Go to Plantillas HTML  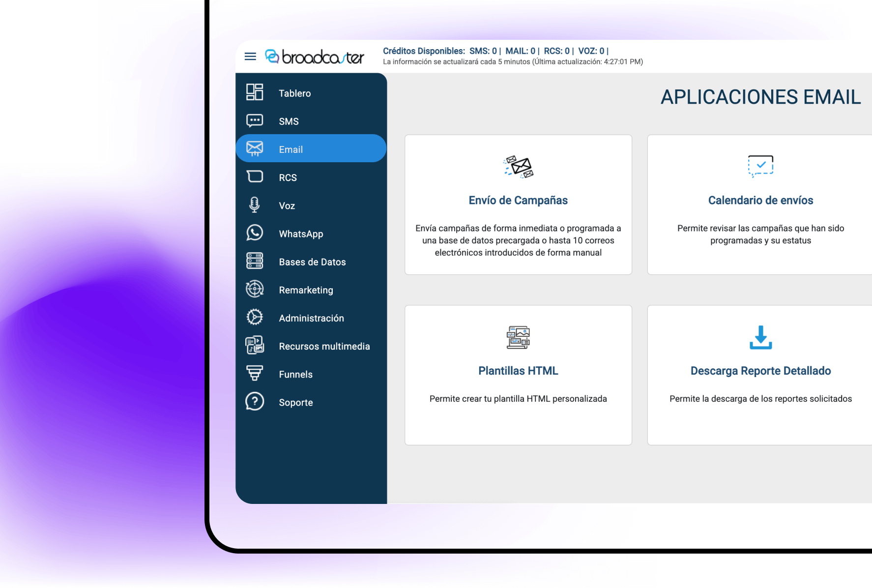pos(518,371)
